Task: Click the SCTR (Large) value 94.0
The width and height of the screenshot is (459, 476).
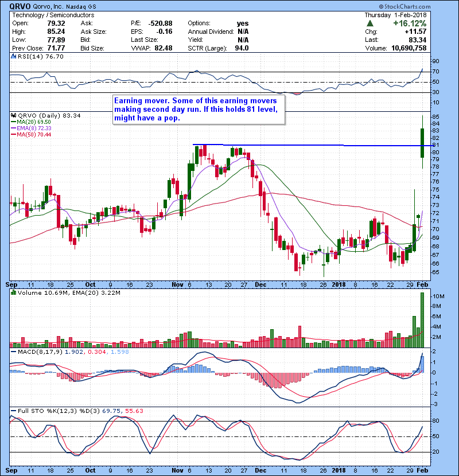Action: click(242, 48)
